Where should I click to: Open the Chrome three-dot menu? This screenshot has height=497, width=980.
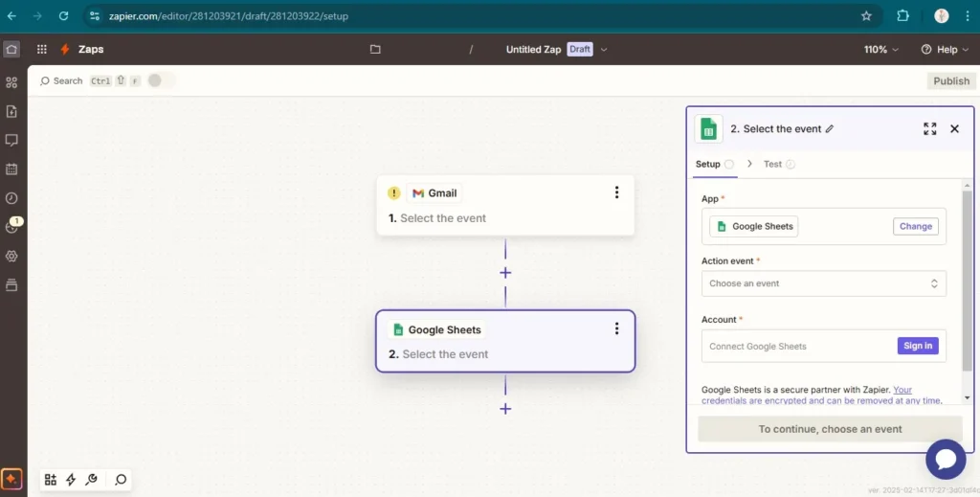967,16
